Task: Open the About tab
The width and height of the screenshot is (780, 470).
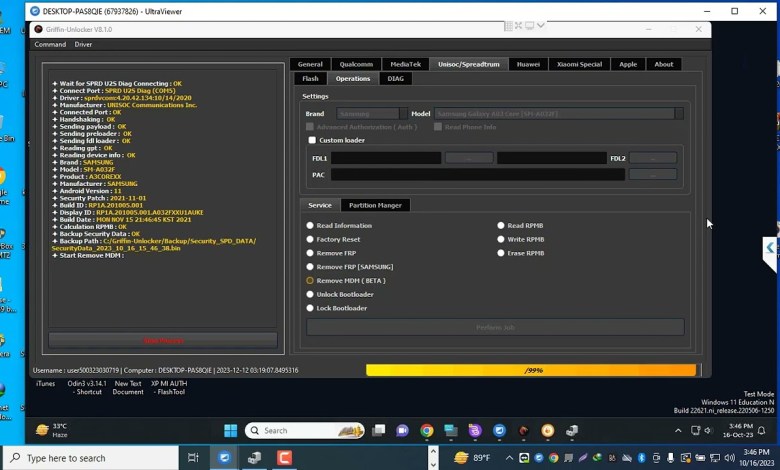Action: (664, 64)
